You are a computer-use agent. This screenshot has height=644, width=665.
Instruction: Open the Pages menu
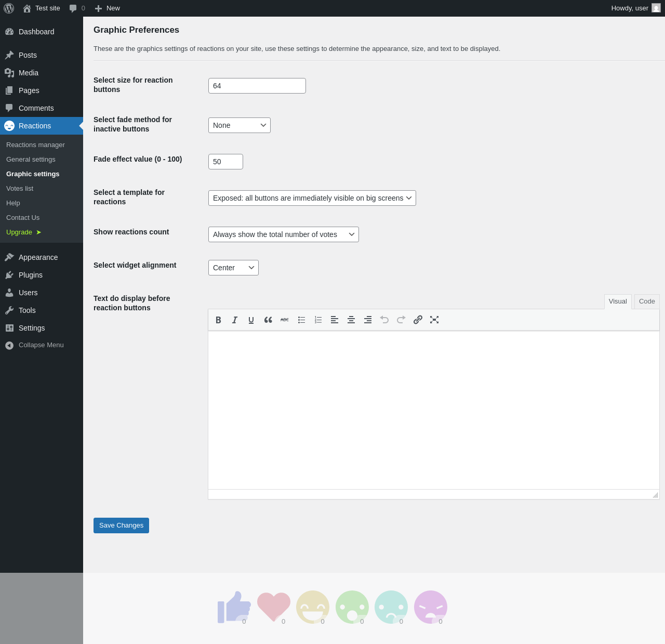point(42,90)
